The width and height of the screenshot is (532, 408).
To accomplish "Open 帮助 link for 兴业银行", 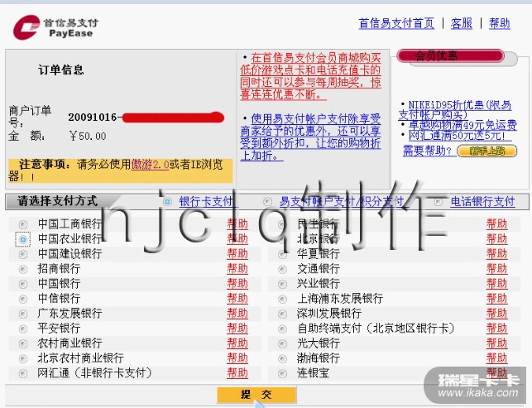I will (x=496, y=284).
